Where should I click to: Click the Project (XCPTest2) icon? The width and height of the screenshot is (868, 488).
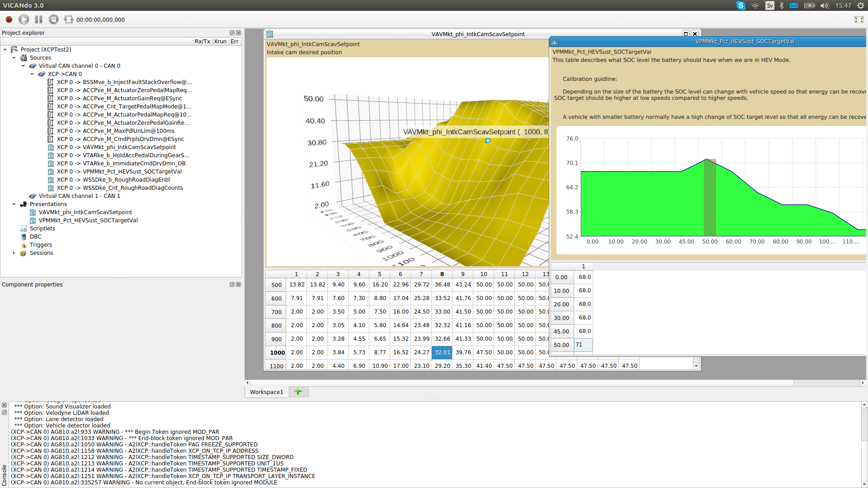point(14,50)
